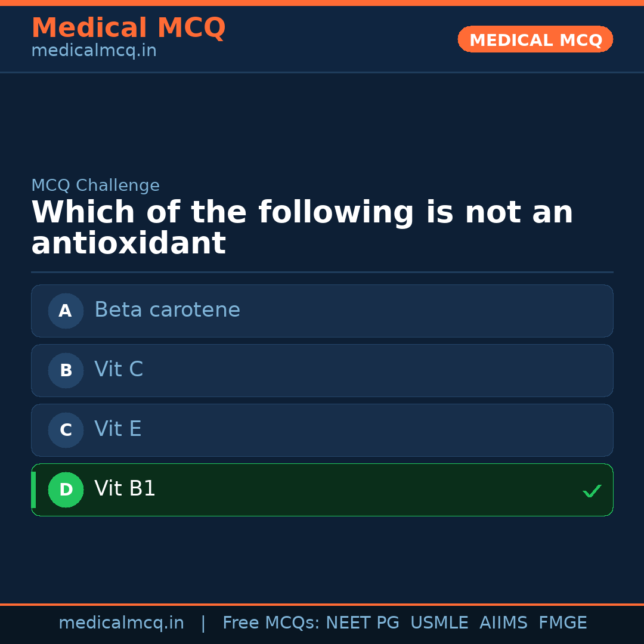Open the USMLE section
Image resolution: width=644 pixels, height=644 pixels.
(439, 623)
